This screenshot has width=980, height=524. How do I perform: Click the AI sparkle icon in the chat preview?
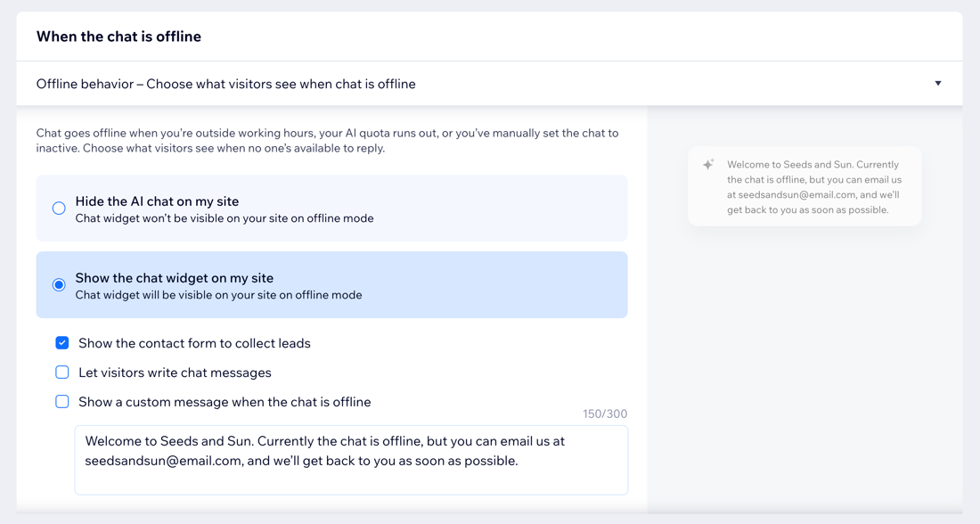pos(708,164)
